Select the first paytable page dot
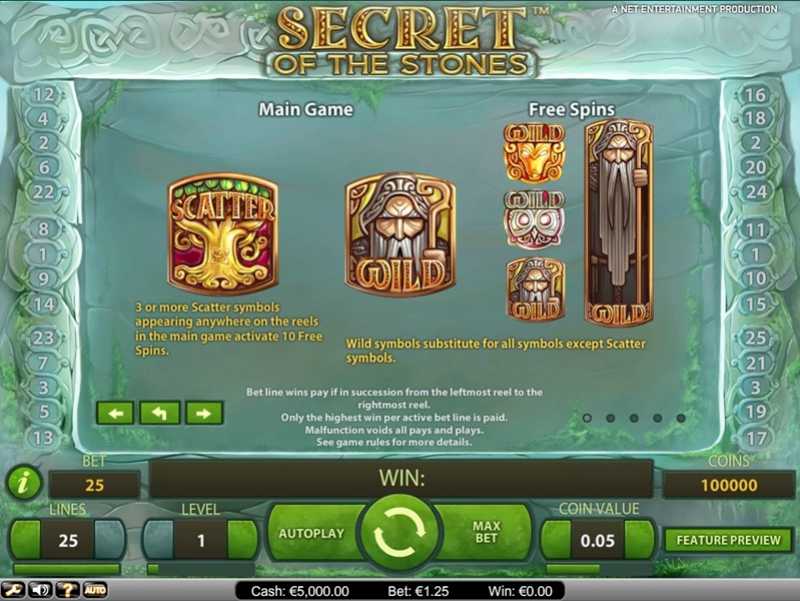800x601 pixels. click(x=587, y=418)
